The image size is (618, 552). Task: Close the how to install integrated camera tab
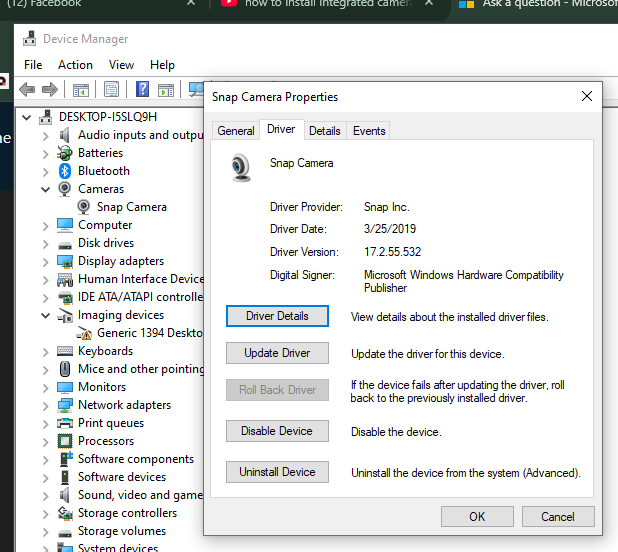point(429,2)
